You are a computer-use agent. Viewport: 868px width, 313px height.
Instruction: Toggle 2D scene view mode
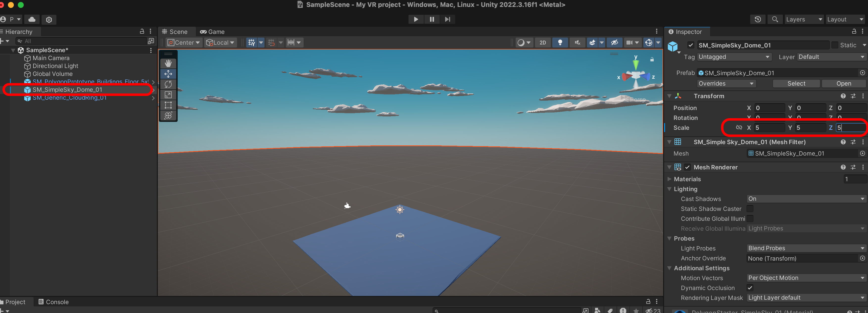(x=542, y=43)
